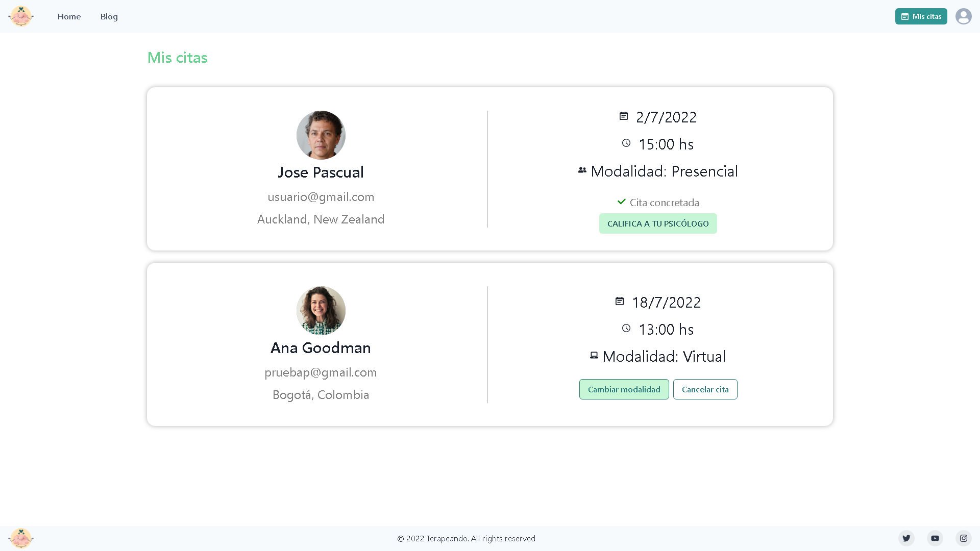Click CALIFICA A TU PSICÓLOGO
Image resolution: width=980 pixels, height=551 pixels.
point(658,223)
